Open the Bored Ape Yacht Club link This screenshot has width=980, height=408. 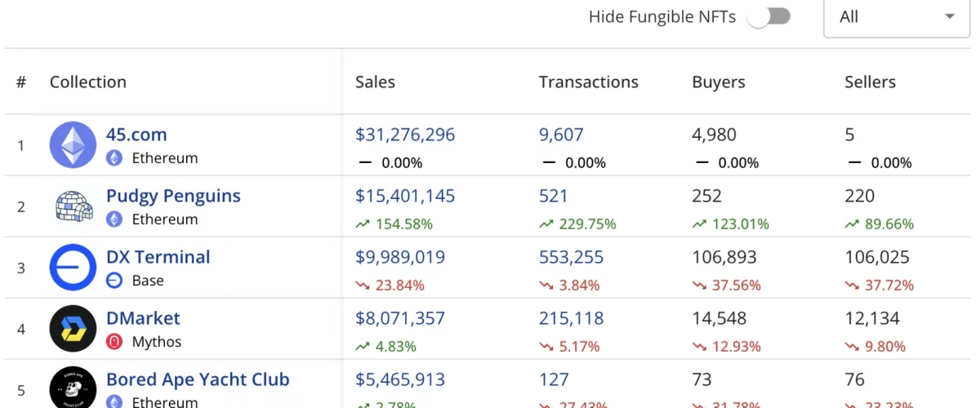pyautogui.click(x=198, y=379)
